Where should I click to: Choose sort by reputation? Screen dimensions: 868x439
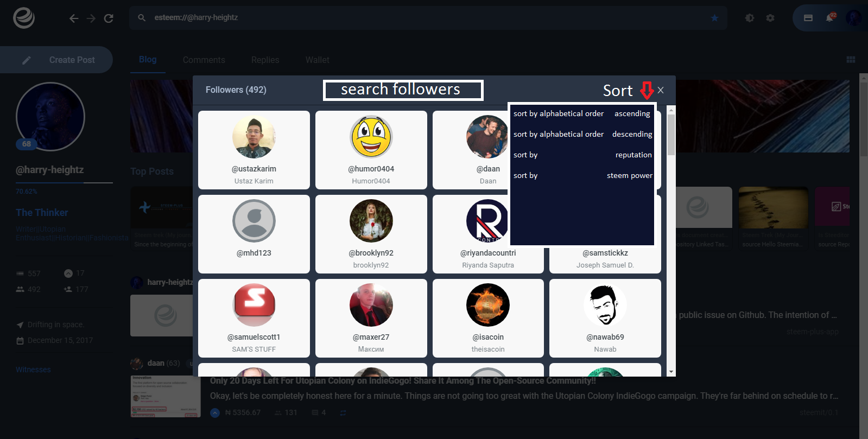pos(582,155)
